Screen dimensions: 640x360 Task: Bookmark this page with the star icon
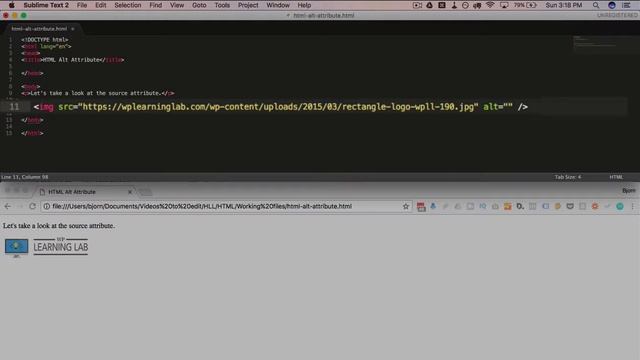406,206
